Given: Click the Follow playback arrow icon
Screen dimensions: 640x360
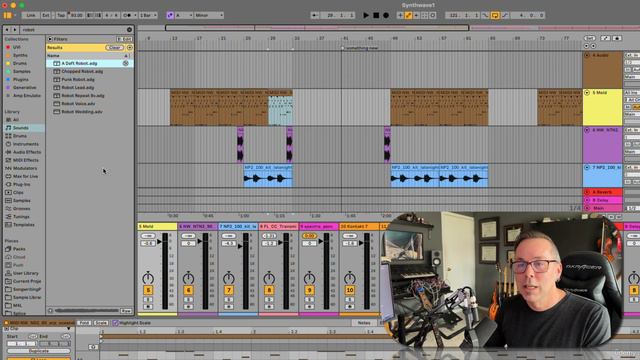Looking at the screenshot, I should 315,16.
